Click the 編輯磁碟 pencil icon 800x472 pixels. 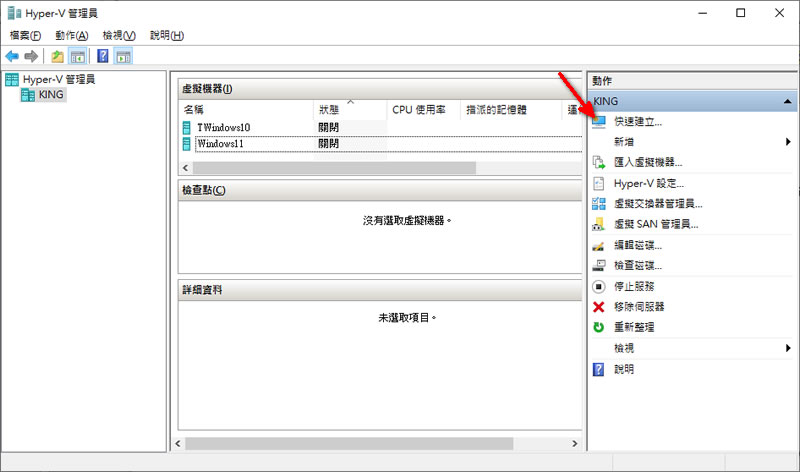[598, 246]
